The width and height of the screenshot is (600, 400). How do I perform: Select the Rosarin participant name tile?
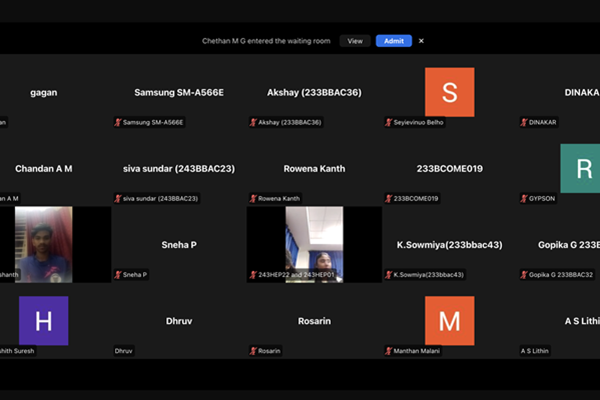(314, 321)
